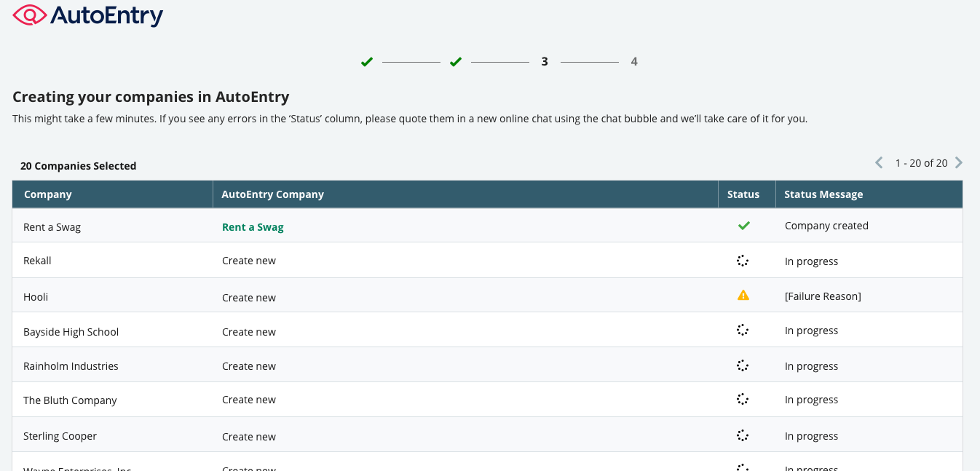
Task: Click the Status column header
Action: pyautogui.click(x=743, y=194)
